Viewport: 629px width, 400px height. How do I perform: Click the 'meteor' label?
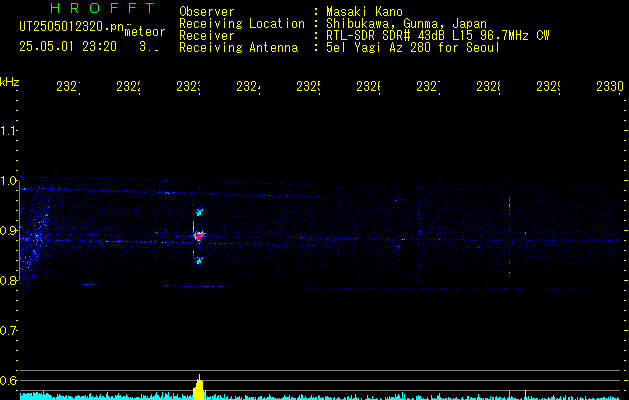tap(145, 32)
